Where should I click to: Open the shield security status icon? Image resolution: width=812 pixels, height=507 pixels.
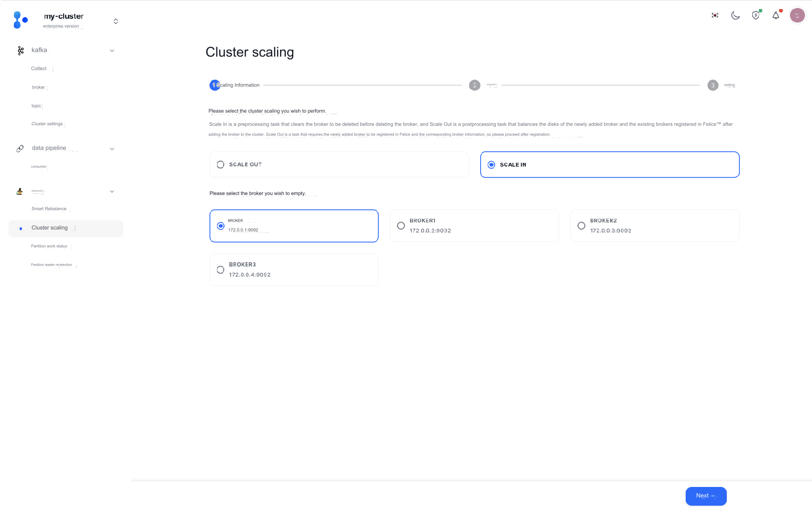point(756,16)
